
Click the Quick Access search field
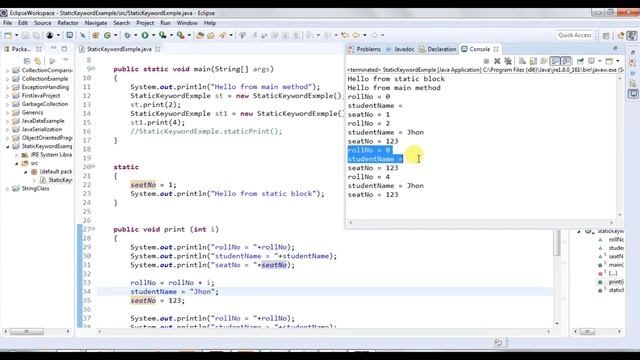pyautogui.click(x=575, y=35)
